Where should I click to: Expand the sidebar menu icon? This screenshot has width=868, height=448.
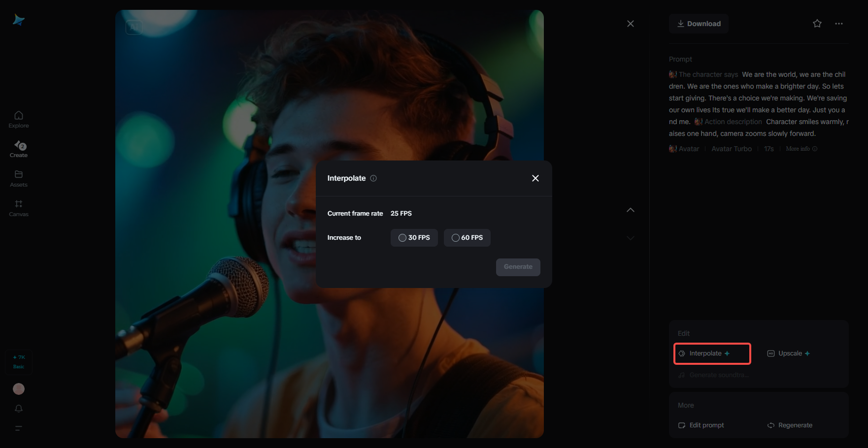pos(19,428)
